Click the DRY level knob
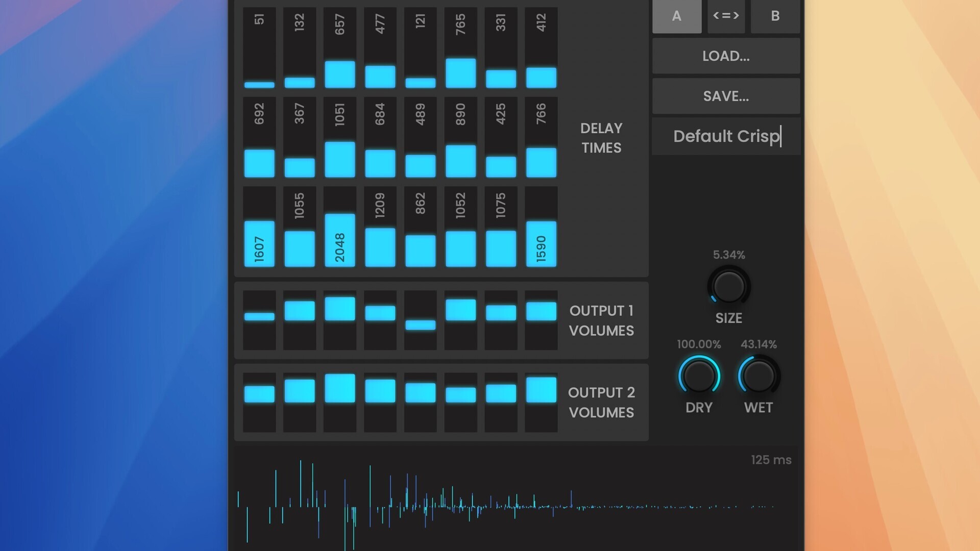The height and width of the screenshot is (551, 980). point(699,376)
